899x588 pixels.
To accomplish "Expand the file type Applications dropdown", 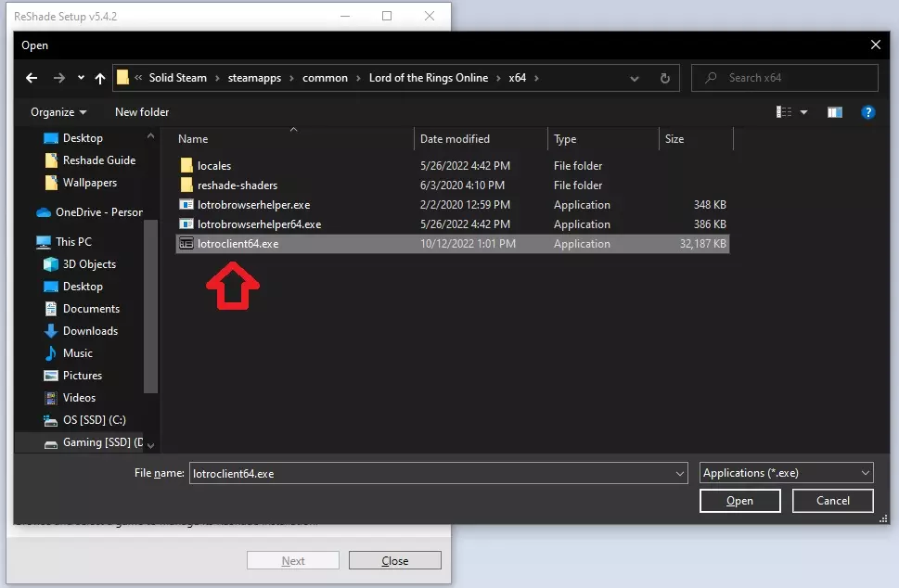I will pos(786,473).
